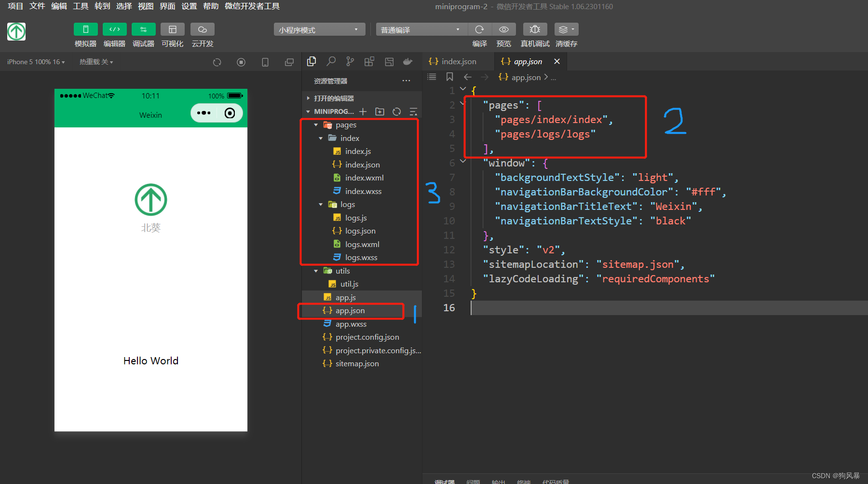Open the explorer files icon

click(x=312, y=61)
